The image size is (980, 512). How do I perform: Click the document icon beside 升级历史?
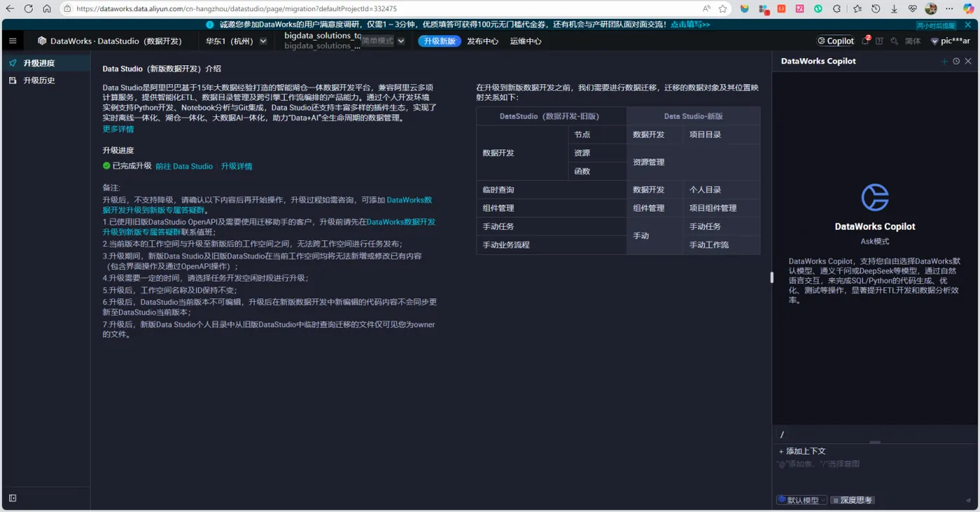(x=13, y=80)
